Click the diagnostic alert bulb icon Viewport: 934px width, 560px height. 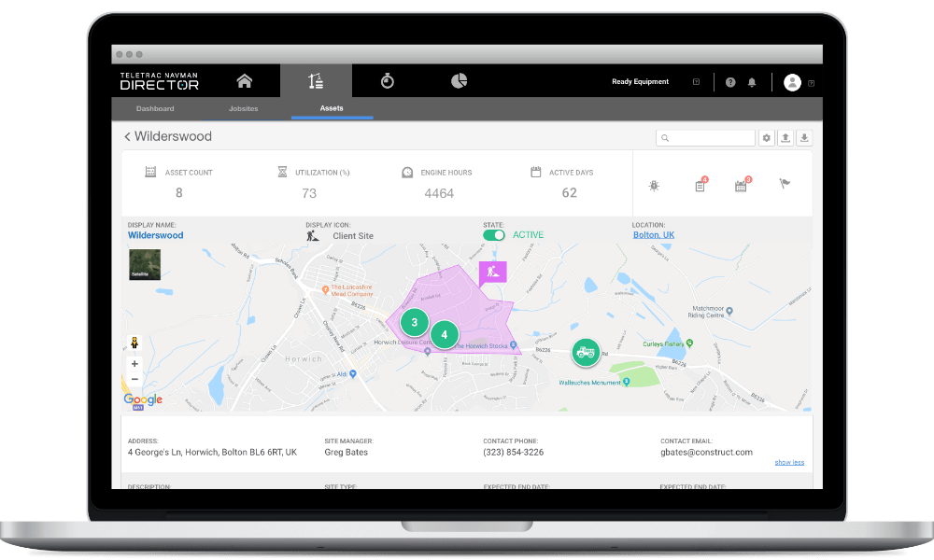(654, 185)
